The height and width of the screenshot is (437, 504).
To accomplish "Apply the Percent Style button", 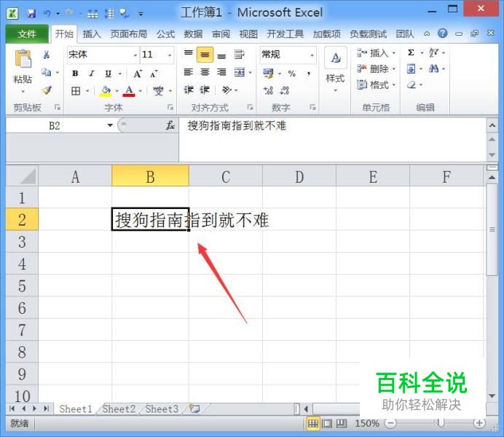I will [292, 74].
